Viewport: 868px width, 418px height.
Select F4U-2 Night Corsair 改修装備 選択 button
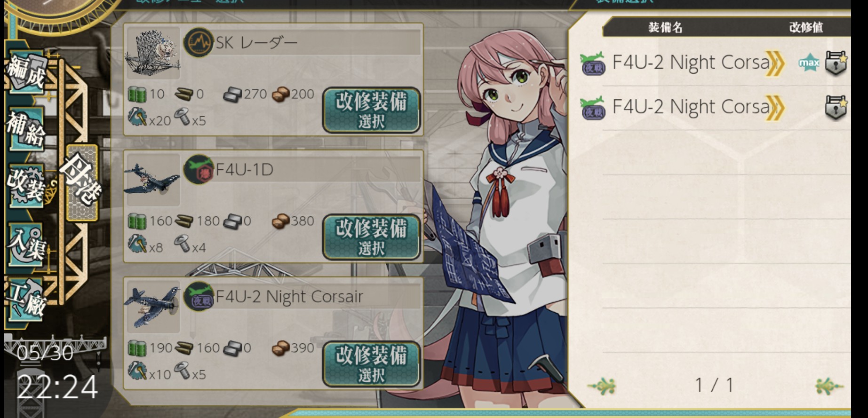pos(371,364)
